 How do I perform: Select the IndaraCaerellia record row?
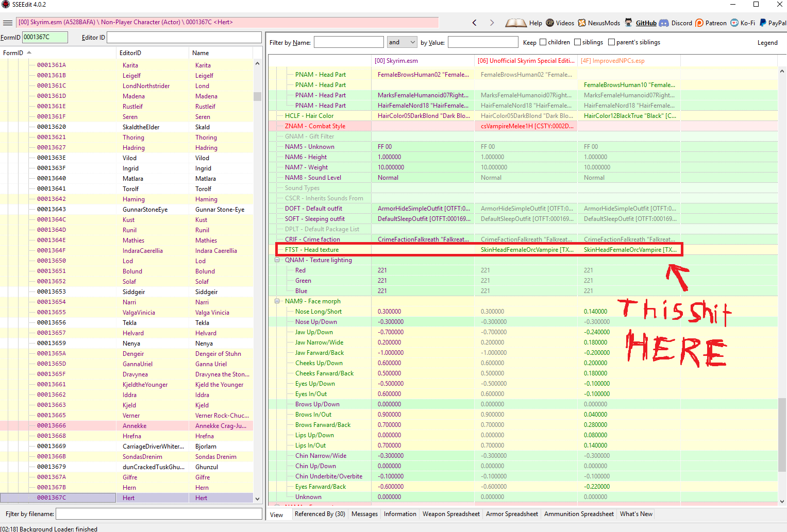pos(126,251)
